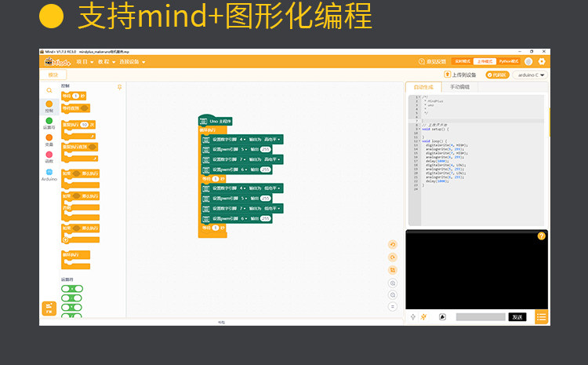Screen dimensions: 588x365
Task: Click the 重复执行 10 次 palette block
Action: point(78,130)
